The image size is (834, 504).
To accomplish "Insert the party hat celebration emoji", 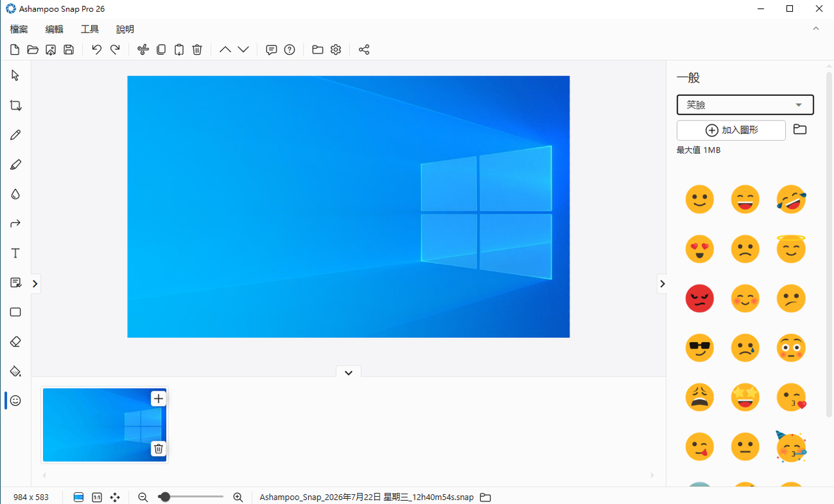I will tap(792, 447).
